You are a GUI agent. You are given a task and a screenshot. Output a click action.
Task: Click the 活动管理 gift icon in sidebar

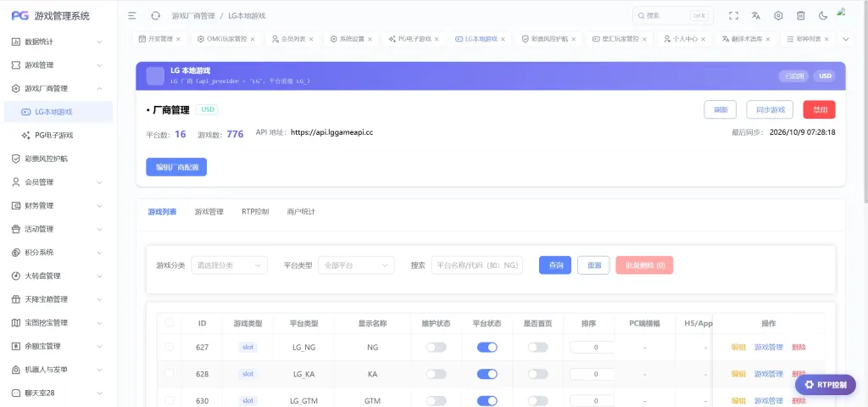click(16, 229)
